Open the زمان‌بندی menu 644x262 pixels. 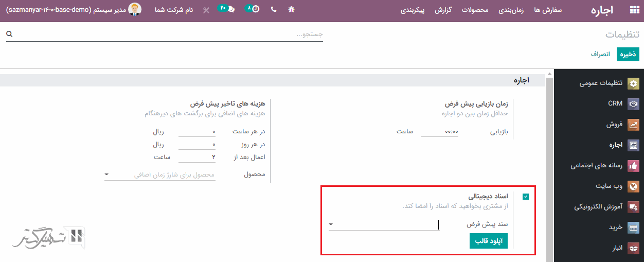[511, 10]
